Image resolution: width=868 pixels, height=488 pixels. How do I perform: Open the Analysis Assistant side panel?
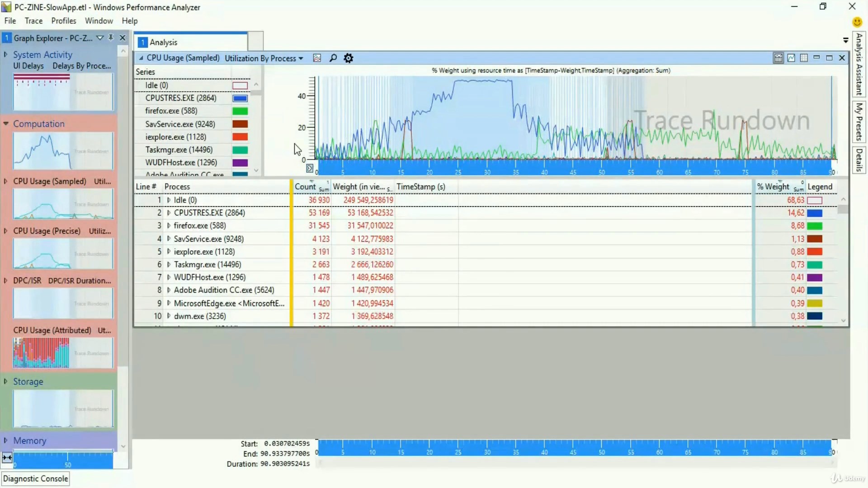(x=859, y=64)
